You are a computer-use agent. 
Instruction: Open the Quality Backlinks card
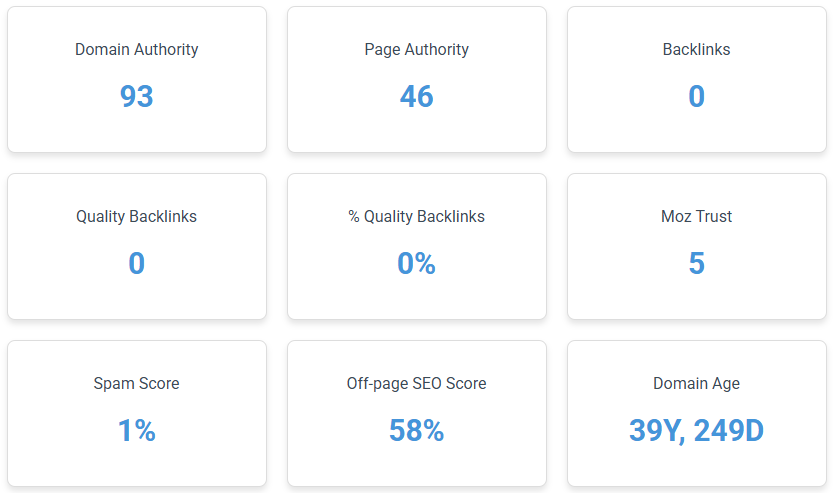pyautogui.click(x=137, y=246)
